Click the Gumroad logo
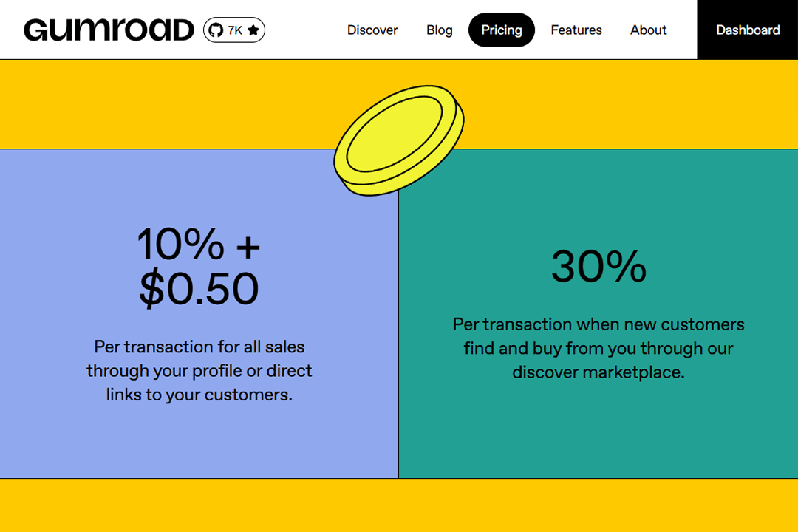Screen dimensions: 798x532 pos(109,30)
